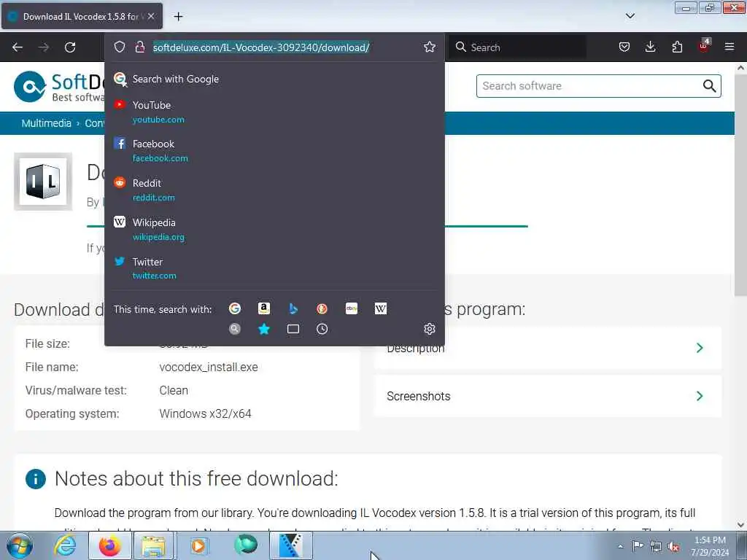Click the IL Vocodex program thumbnail
The width and height of the screenshot is (747, 560).
[x=43, y=182]
